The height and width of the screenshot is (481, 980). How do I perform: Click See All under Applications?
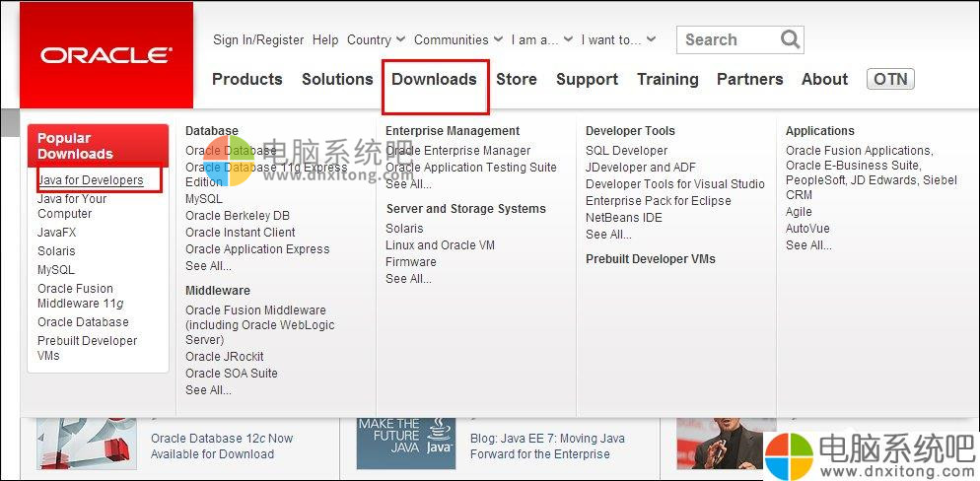tap(808, 245)
